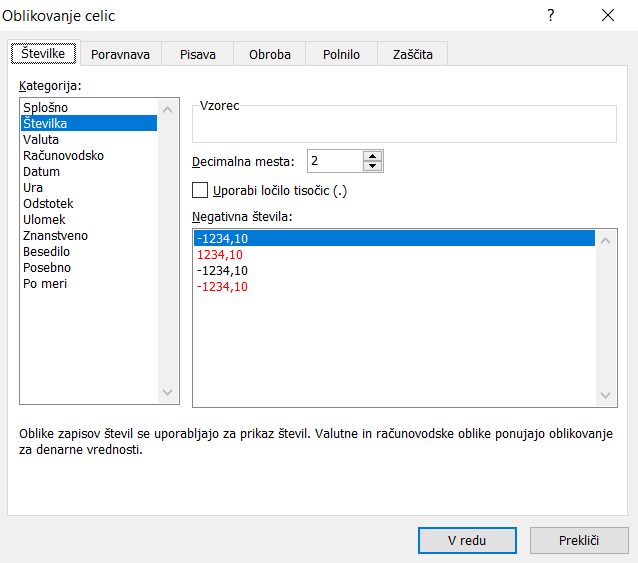
Task: Select the Polnilo tab
Action: (x=341, y=55)
